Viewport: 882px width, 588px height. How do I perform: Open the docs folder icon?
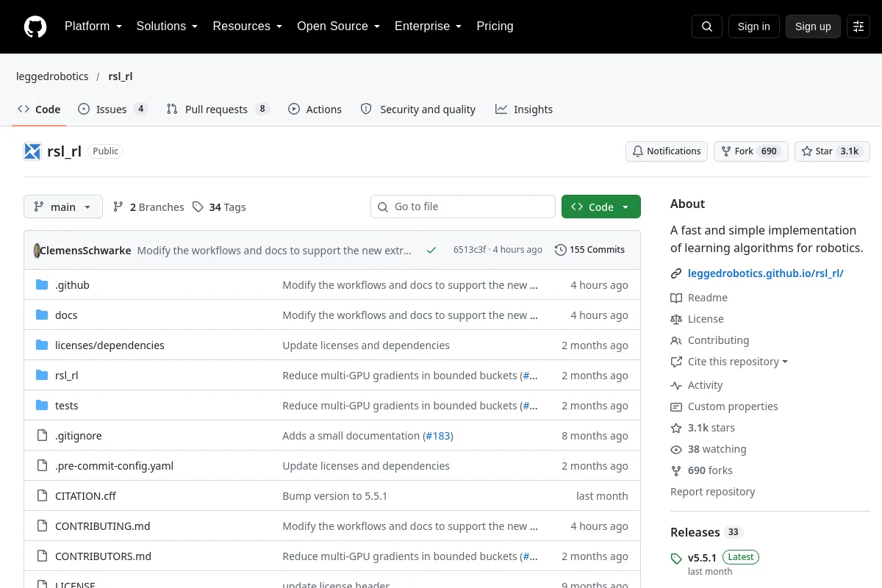pyautogui.click(x=42, y=315)
